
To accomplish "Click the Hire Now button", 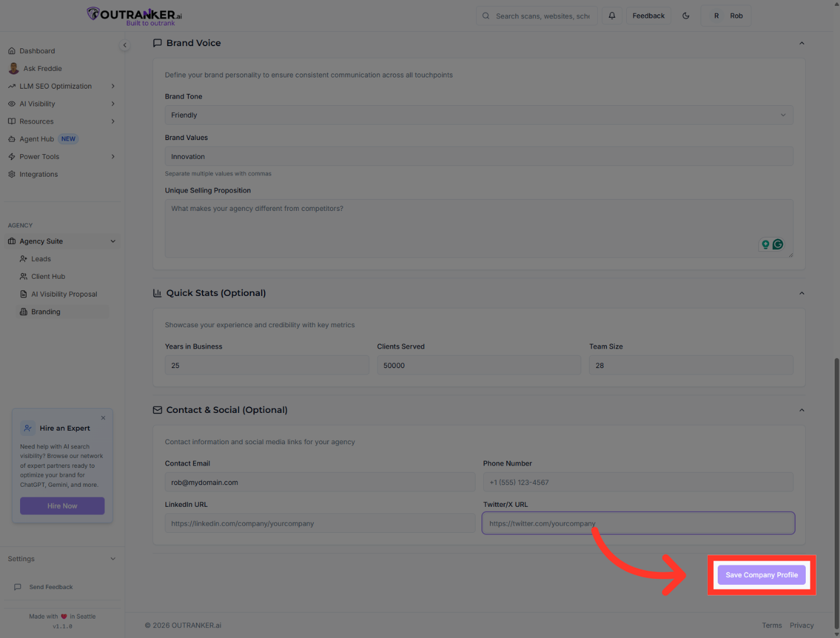I will point(62,506).
